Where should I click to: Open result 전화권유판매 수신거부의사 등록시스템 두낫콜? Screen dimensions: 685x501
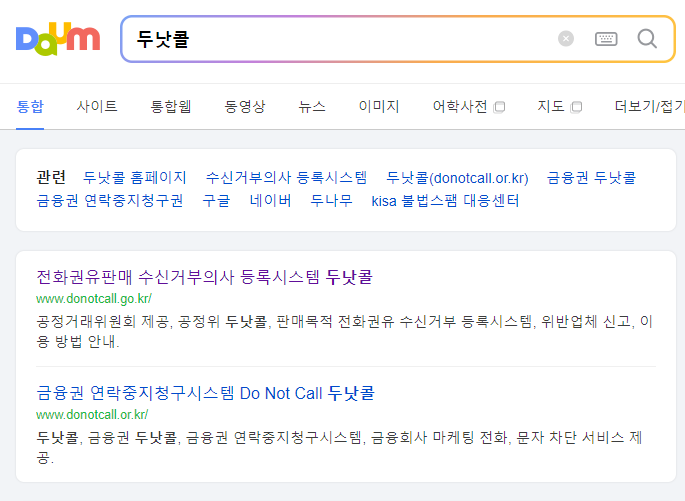(204, 277)
